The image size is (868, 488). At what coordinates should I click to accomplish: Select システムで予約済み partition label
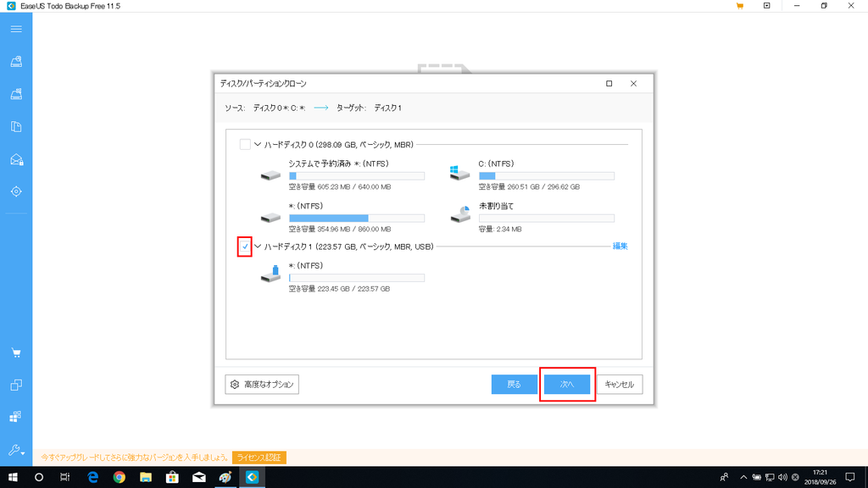pyautogui.click(x=338, y=164)
